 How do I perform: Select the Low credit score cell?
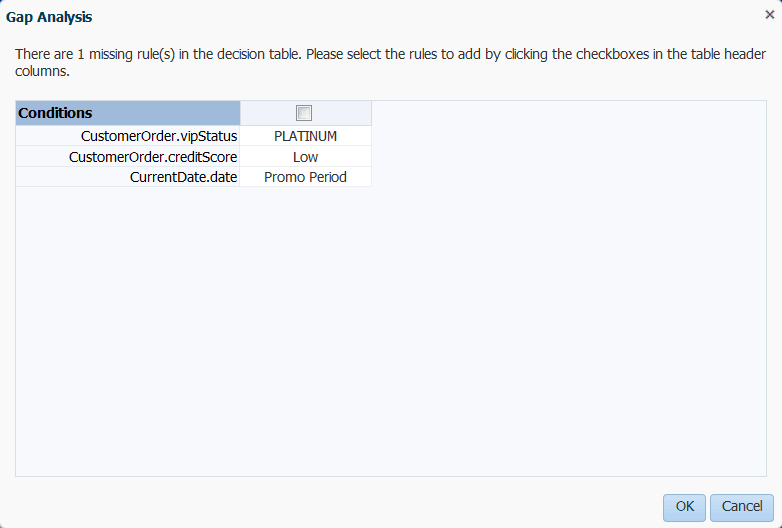[306, 157]
